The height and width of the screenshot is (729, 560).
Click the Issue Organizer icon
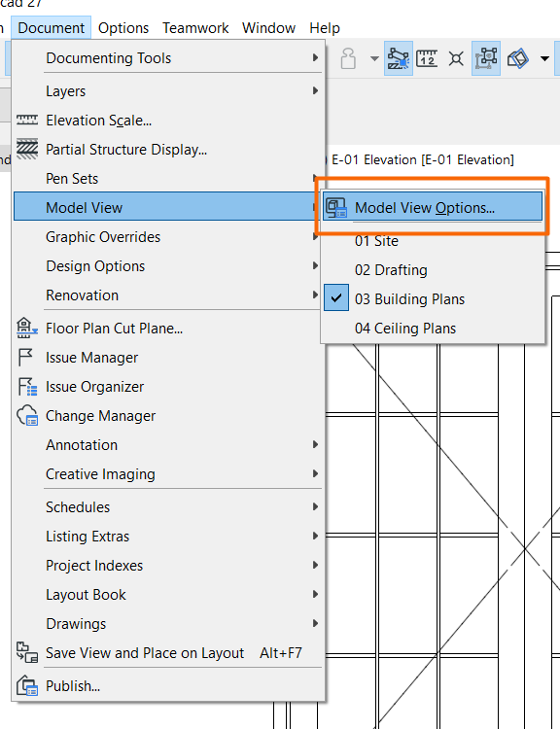[27, 387]
